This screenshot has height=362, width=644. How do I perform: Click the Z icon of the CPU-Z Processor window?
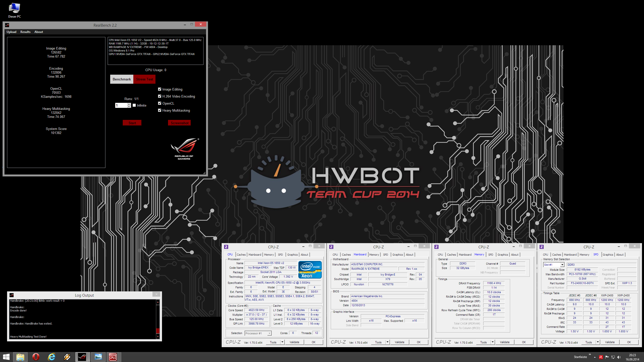pos(226,247)
